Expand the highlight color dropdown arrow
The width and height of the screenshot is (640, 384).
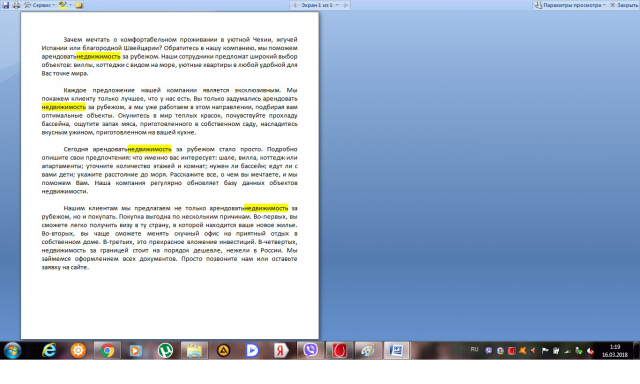70,5
